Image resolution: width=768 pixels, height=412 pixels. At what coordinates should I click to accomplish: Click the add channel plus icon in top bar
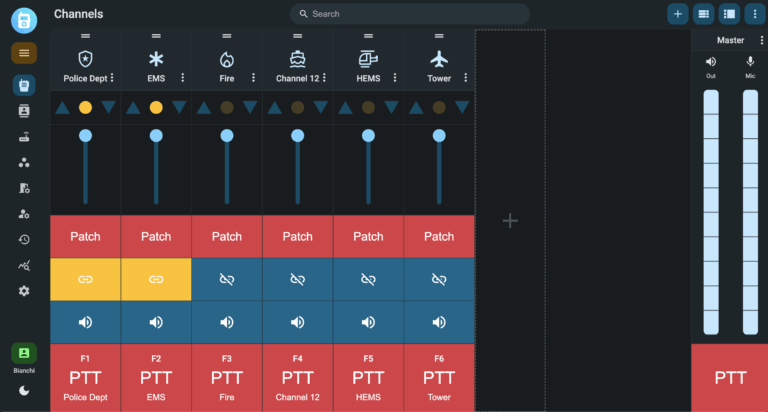[677, 14]
